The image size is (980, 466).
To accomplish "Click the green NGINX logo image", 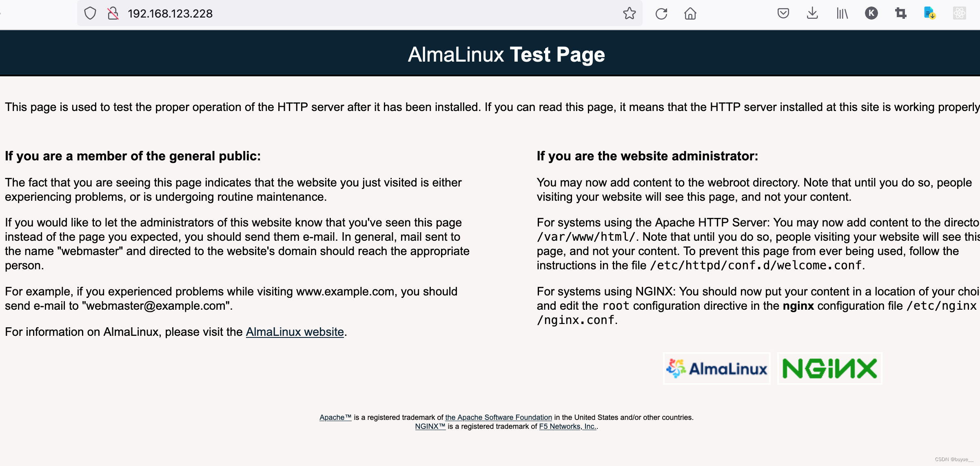I will click(829, 368).
